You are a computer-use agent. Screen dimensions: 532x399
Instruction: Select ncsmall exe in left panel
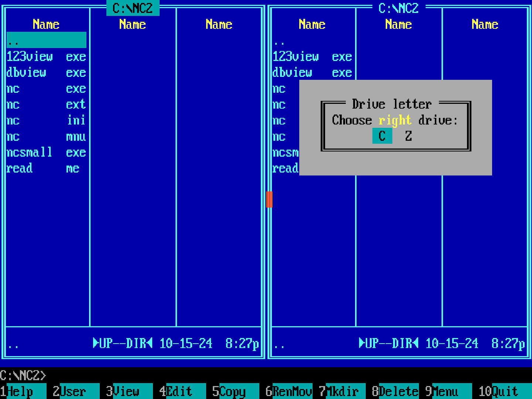(x=47, y=152)
